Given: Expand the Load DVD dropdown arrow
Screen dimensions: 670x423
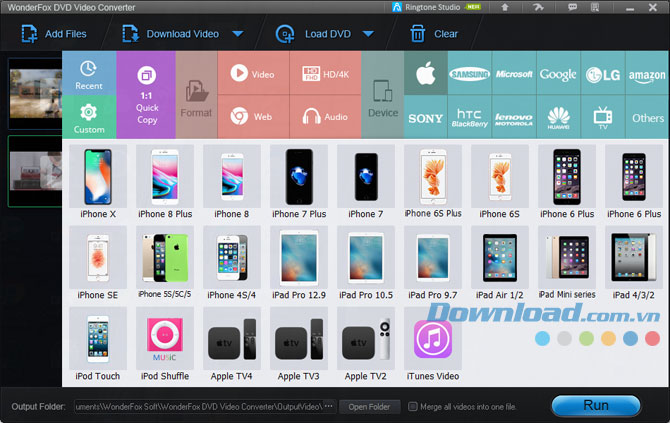Looking at the screenshot, I should pyautogui.click(x=368, y=34).
